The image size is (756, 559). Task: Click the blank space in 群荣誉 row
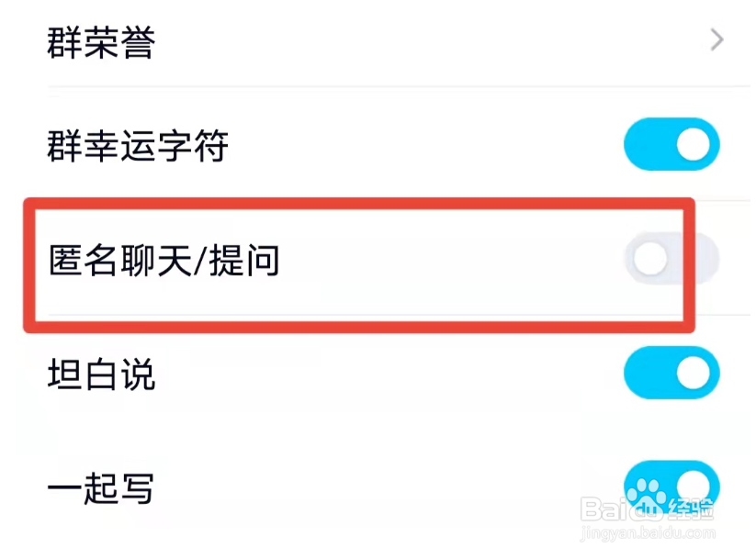[x=432, y=41]
